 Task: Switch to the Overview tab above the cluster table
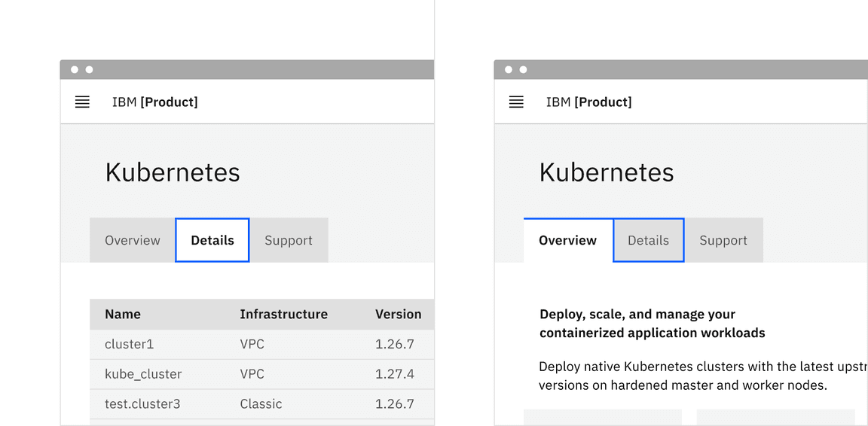pos(133,241)
